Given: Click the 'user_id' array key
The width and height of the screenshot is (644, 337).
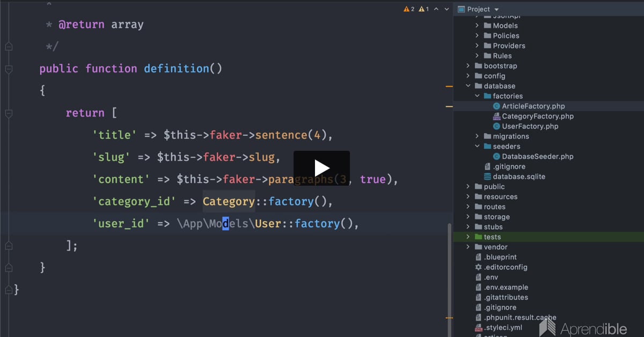Looking at the screenshot, I should pyautogui.click(x=121, y=223).
